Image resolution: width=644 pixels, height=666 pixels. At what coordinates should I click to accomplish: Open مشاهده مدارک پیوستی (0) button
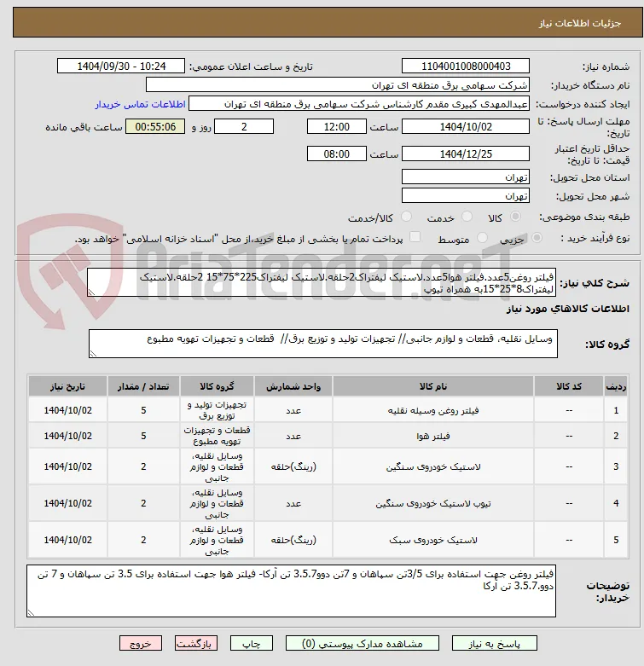point(363,644)
